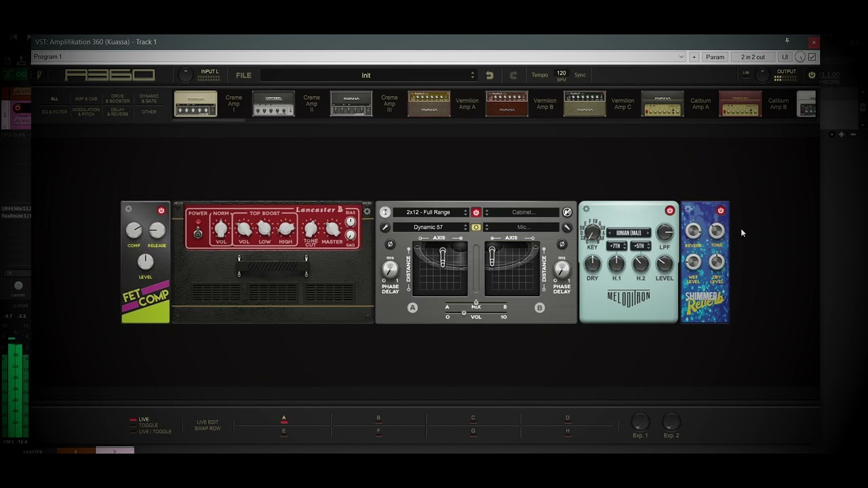
Task: Click the cabinet A speaker icon
Action: [x=385, y=212]
